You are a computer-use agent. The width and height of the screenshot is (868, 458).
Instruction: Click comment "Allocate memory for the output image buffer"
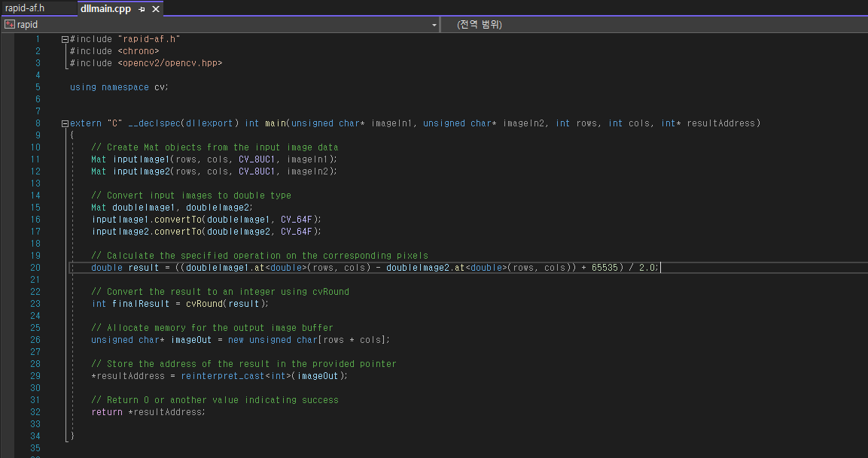[x=212, y=327]
